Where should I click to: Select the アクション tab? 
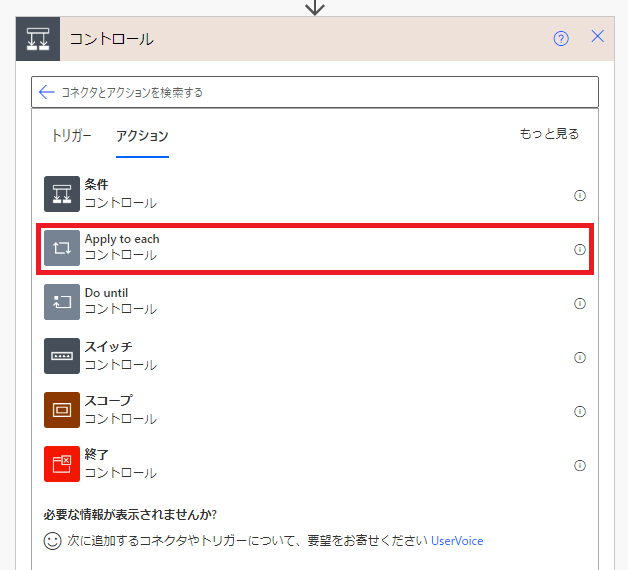click(142, 136)
